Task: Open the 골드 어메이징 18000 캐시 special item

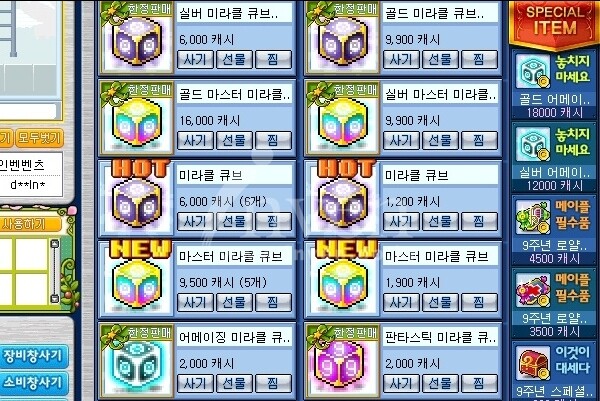Action: (x=554, y=85)
